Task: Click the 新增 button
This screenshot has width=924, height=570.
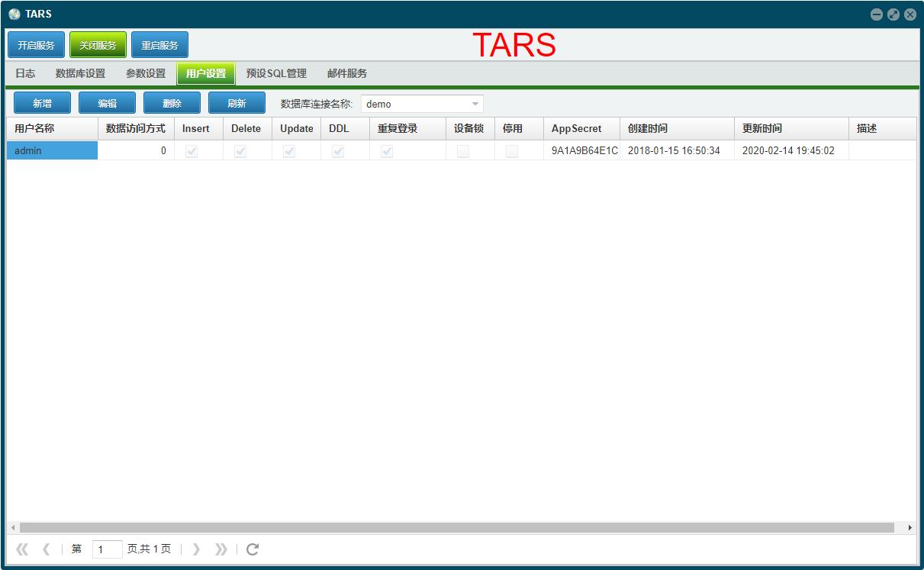Action: [x=42, y=103]
